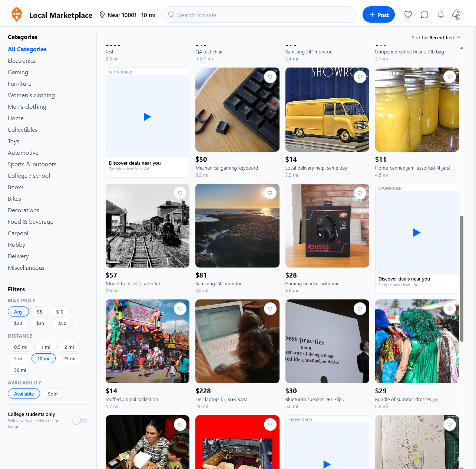Open yellow delivery van photo
The height and width of the screenshot is (469, 476).
[x=327, y=109]
